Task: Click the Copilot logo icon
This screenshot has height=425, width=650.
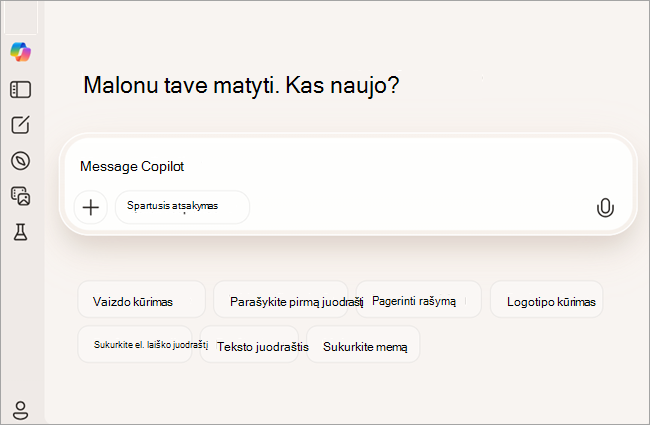Action: pos(21,52)
